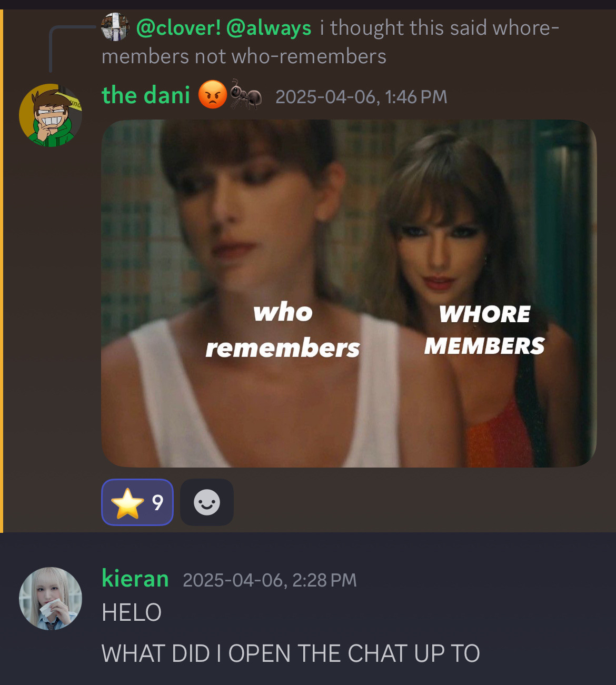Click the ant emoji beside the dani's name
Screen dimensions: 616x685
245,95
